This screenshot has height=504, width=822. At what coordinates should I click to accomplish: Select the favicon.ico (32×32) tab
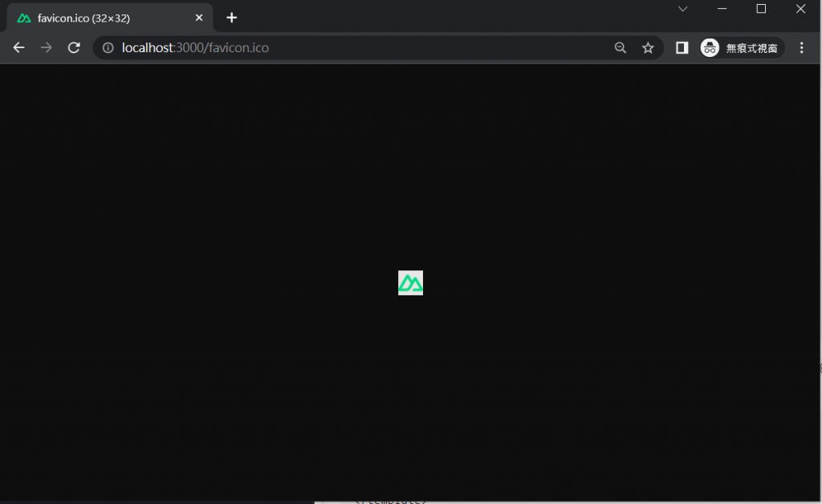click(x=109, y=18)
